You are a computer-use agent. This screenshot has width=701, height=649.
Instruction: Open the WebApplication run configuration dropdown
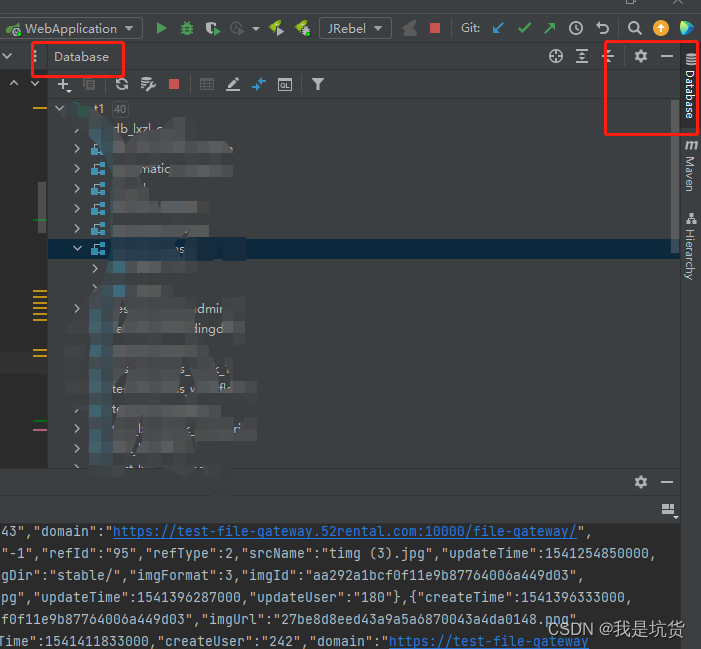point(72,29)
